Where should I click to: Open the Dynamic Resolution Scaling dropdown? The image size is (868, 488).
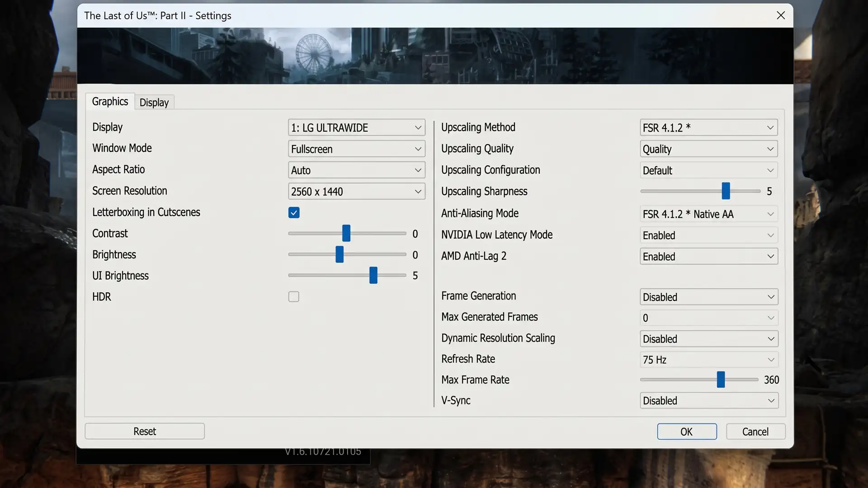pos(709,339)
